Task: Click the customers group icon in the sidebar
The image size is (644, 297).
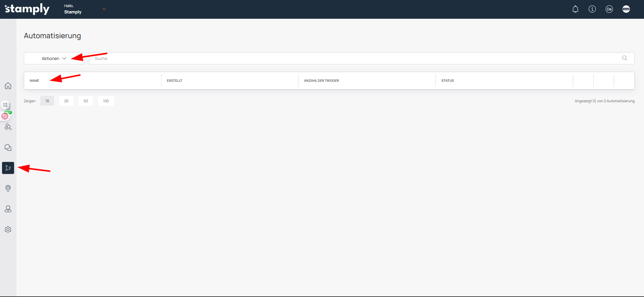Action: (x=8, y=127)
